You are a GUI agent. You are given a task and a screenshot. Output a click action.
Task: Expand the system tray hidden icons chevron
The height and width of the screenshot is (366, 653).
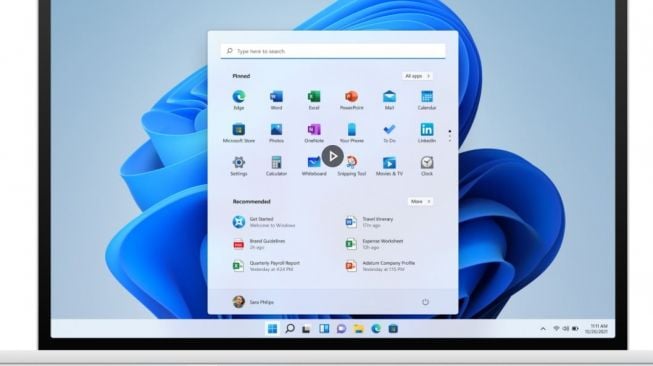[x=543, y=329]
